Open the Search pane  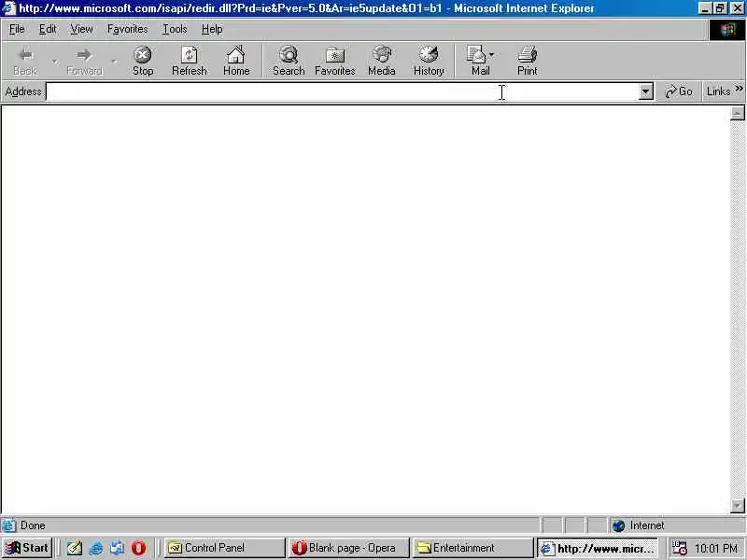coord(289,61)
